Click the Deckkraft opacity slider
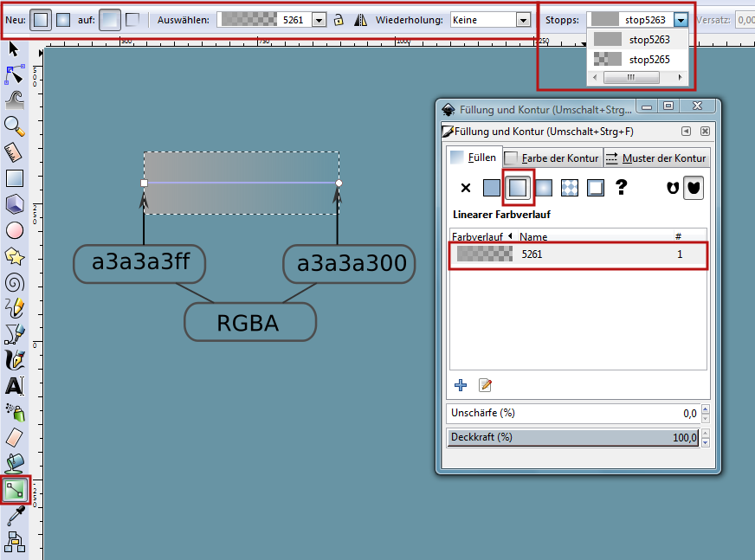 coord(571,437)
